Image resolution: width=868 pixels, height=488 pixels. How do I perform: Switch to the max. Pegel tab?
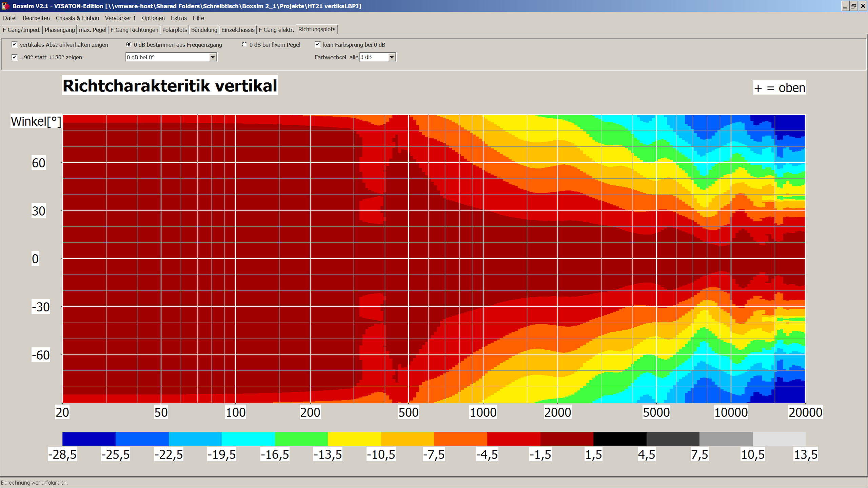[x=93, y=30]
